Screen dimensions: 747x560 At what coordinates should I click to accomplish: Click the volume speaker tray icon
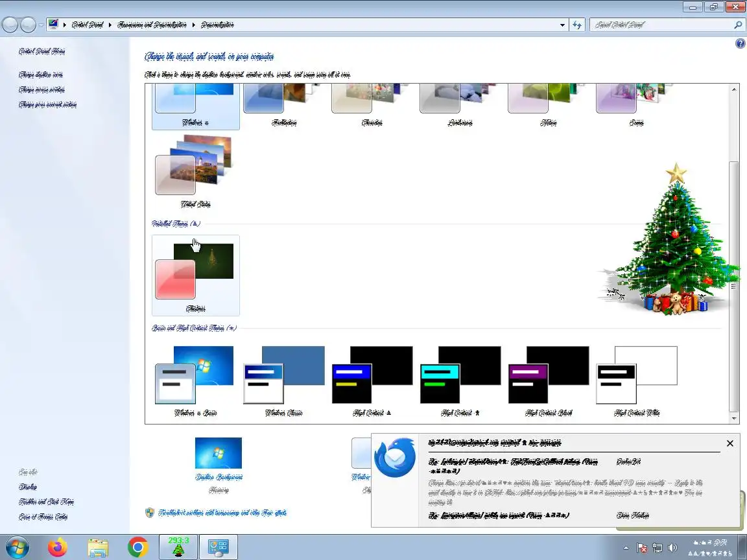pos(672,548)
